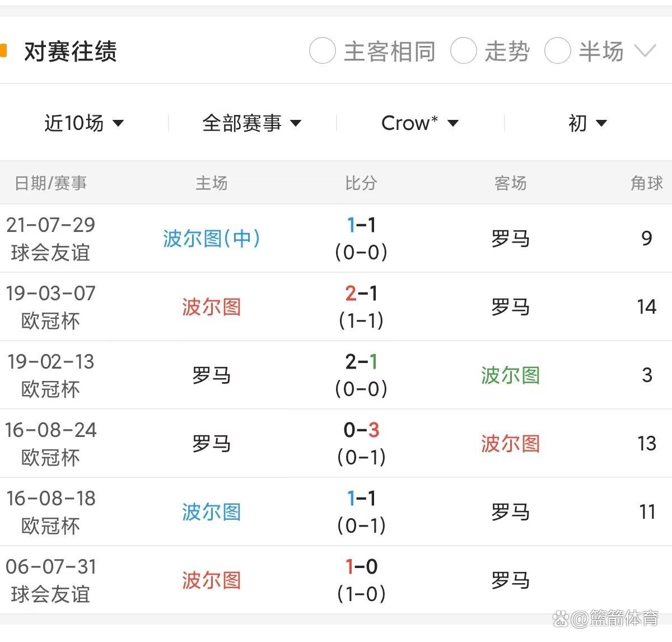The image size is (672, 642).
Task: Open the 全部赛事 competition dropdown
Action: (251, 123)
